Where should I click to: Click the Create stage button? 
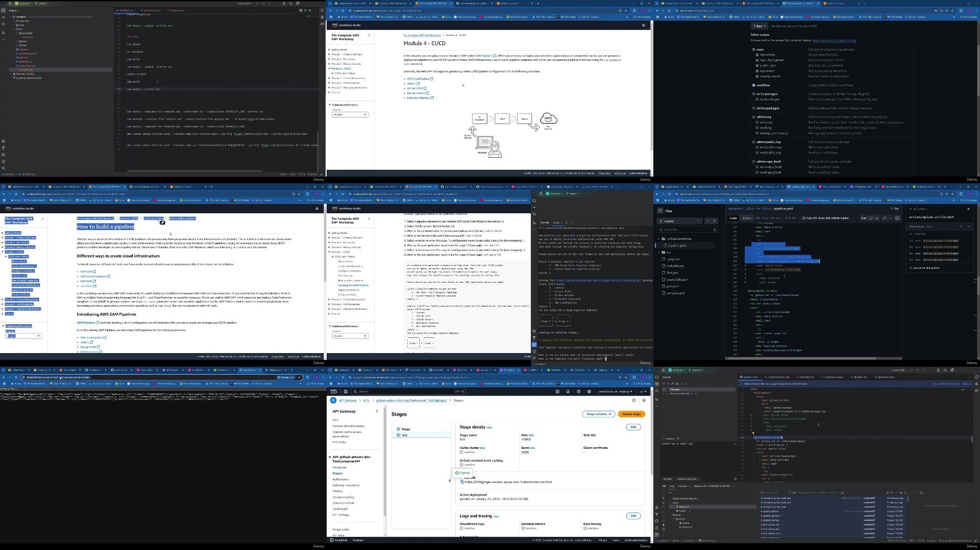tap(632, 414)
